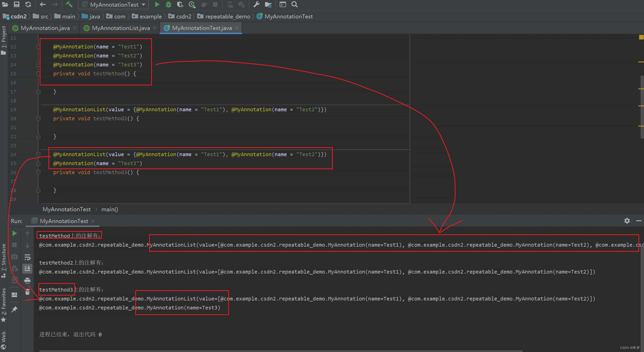The image size is (644, 352).
Task: Click the Debug tool icon
Action: (169, 4)
